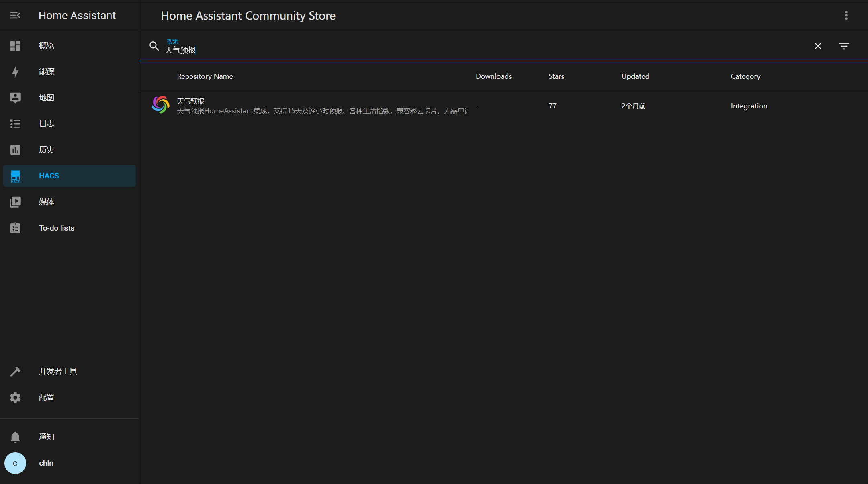Viewport: 868px width, 484px height.
Task: Open the filter options icon
Action: pyautogui.click(x=844, y=46)
